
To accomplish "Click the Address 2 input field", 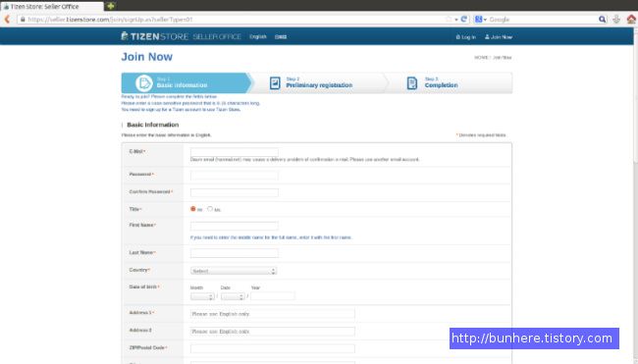I will 273,331.
